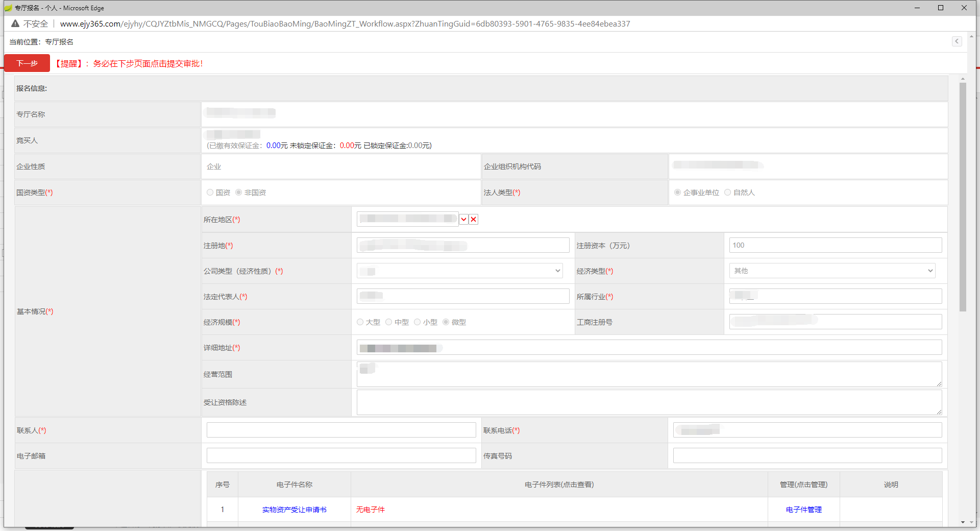Screen dimensions: 980x531
Task: Open the 所在地区 dropdown arrow
Action: pos(463,220)
